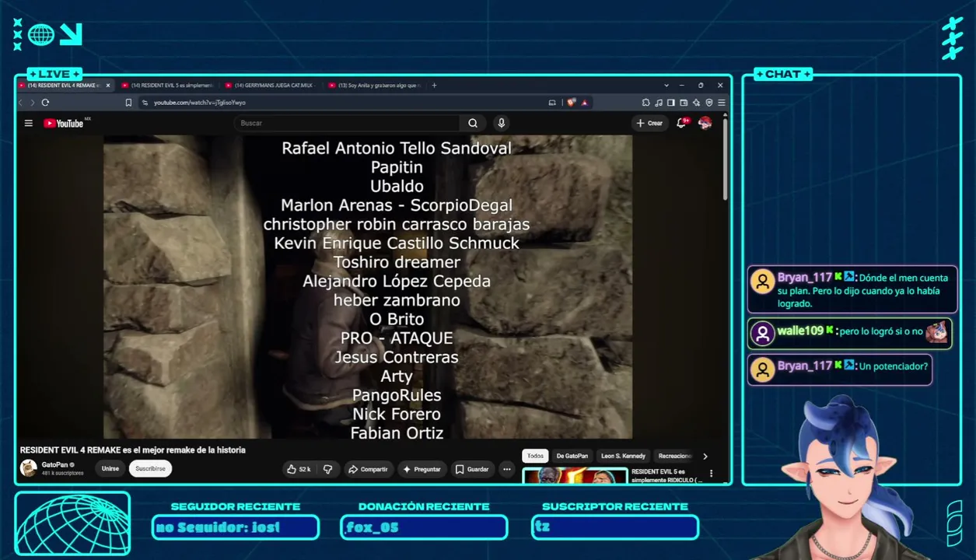Screen dimensions: 976x560
Task: Open the account avatar menu
Action: [705, 123]
